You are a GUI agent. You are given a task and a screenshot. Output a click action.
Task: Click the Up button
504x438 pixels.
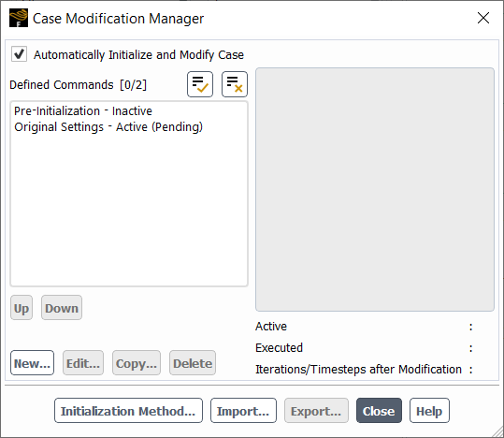coord(22,308)
